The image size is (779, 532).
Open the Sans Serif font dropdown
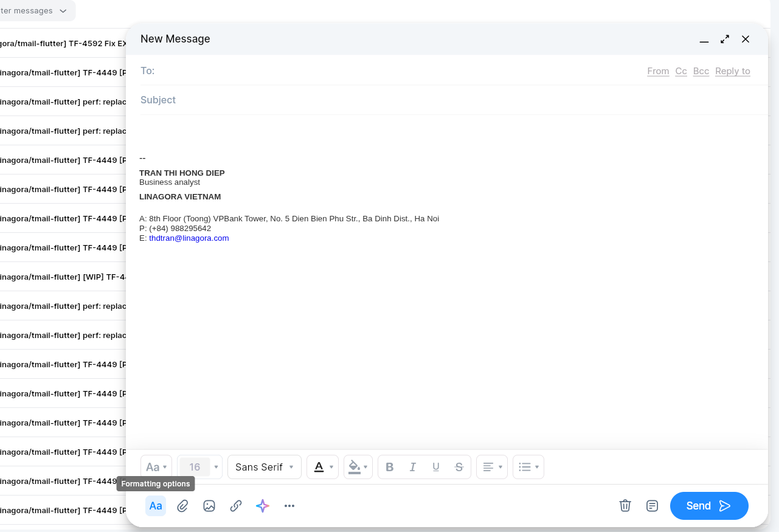point(265,467)
